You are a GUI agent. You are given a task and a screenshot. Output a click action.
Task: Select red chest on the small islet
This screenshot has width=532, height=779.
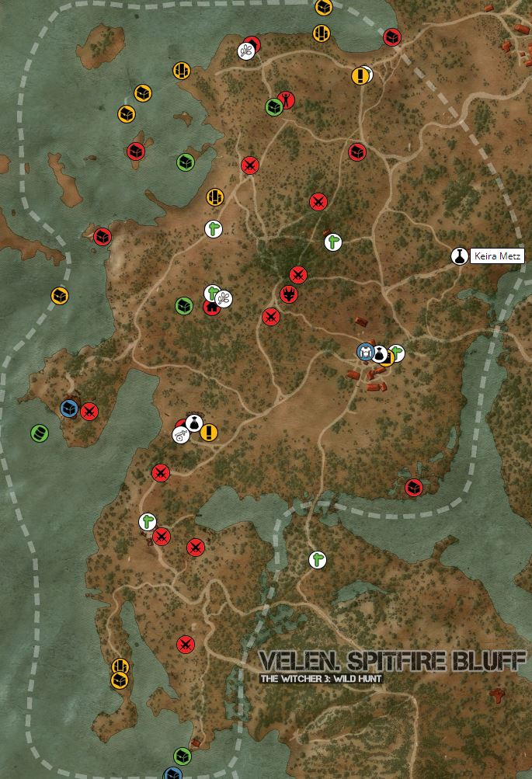[x=136, y=151]
